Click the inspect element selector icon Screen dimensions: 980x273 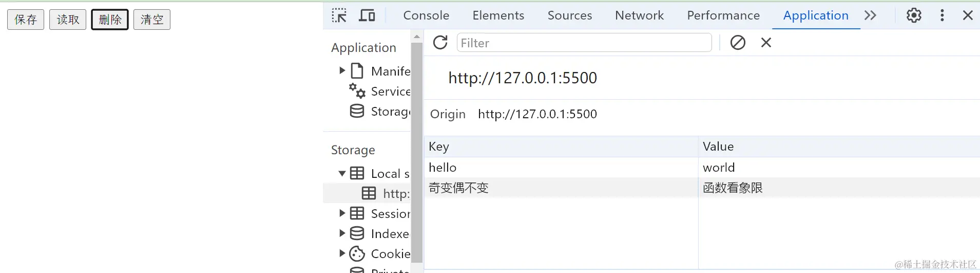tap(339, 15)
